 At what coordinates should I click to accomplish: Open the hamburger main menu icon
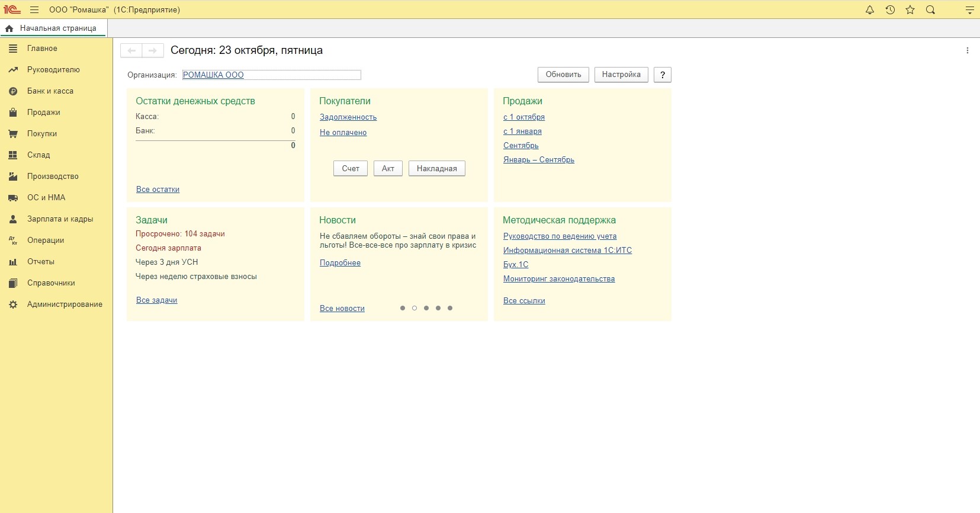34,10
